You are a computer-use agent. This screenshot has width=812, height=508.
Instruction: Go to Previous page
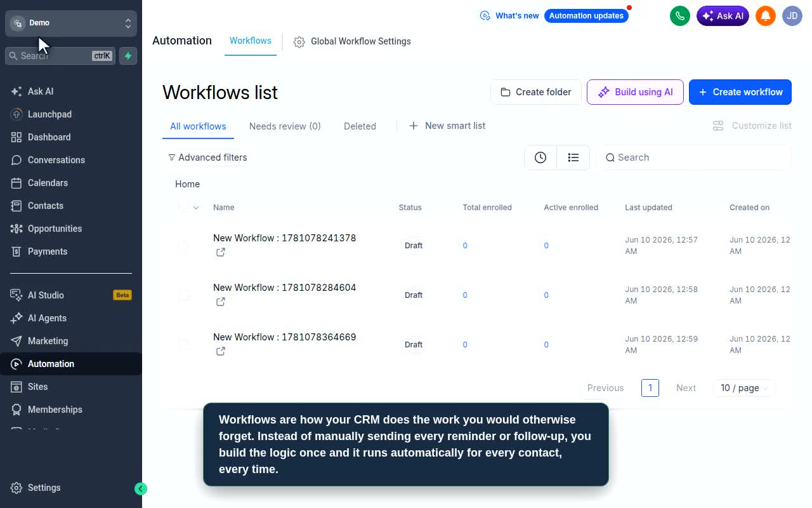(x=605, y=388)
